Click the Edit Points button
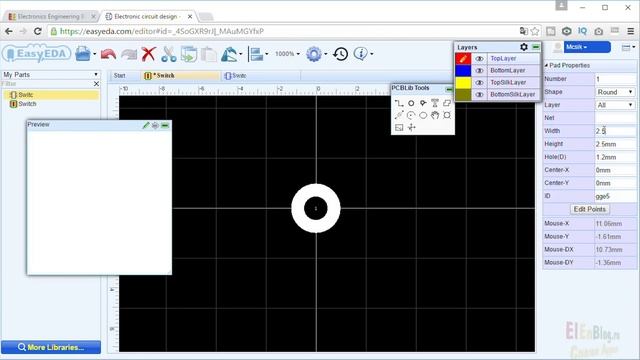 click(589, 209)
